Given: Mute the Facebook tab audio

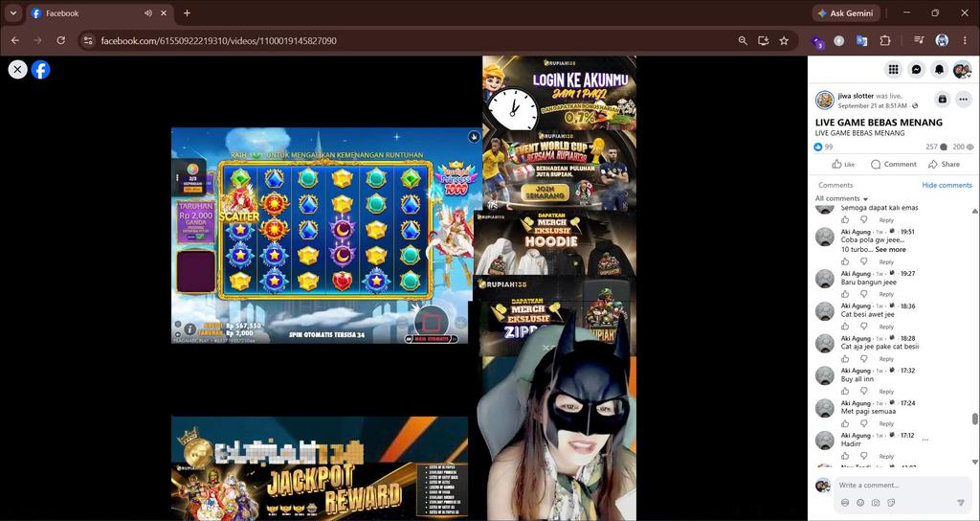Looking at the screenshot, I should pos(148,13).
